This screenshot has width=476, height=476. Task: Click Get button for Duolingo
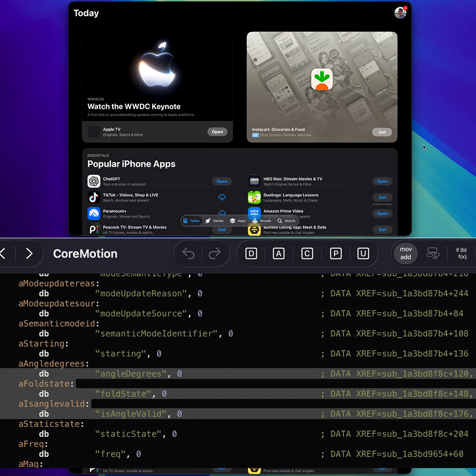pyautogui.click(x=382, y=197)
